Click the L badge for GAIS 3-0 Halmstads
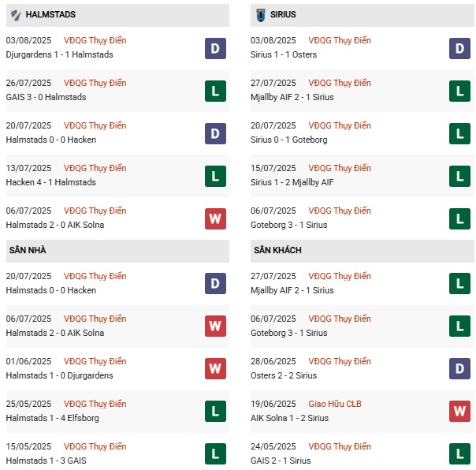The width and height of the screenshot is (476, 470). pyautogui.click(x=215, y=91)
